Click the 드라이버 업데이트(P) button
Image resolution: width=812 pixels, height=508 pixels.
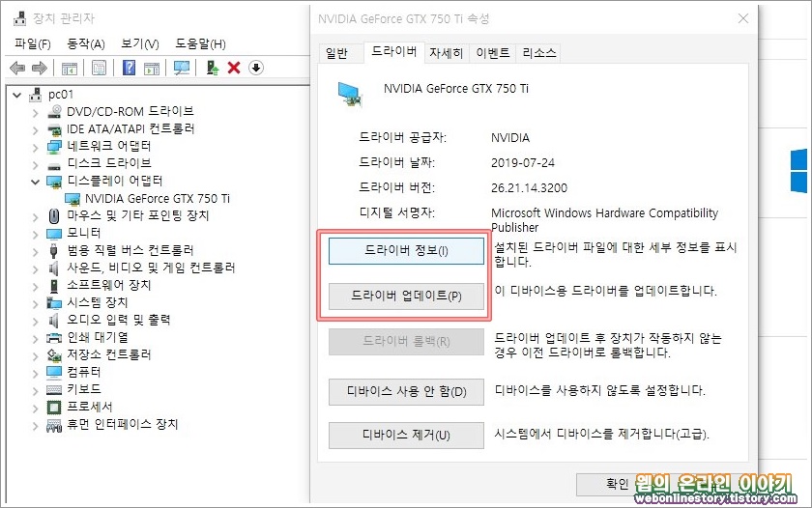pyautogui.click(x=407, y=296)
